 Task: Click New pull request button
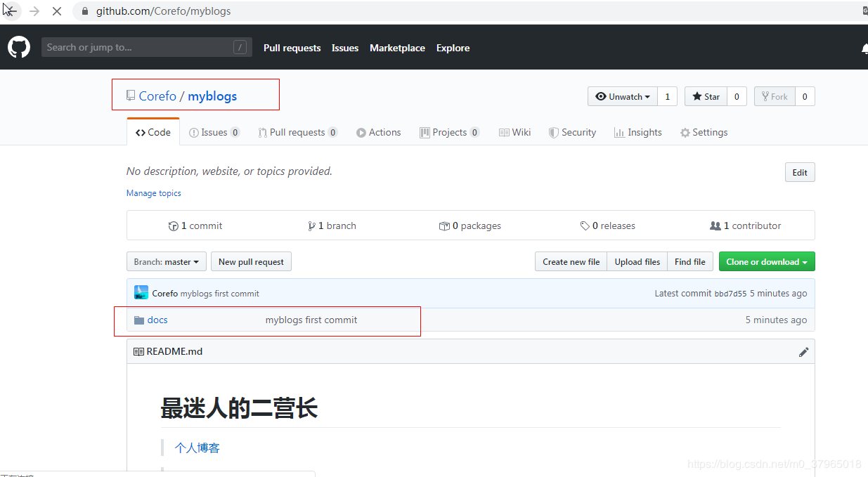pyautogui.click(x=251, y=262)
